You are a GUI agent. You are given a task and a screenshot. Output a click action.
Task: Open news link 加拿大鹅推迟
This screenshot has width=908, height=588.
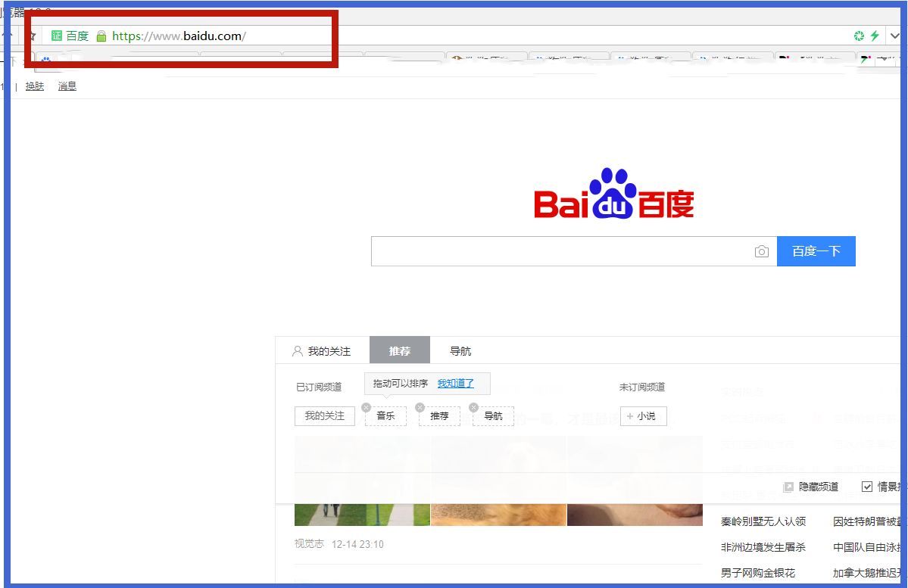867,573
